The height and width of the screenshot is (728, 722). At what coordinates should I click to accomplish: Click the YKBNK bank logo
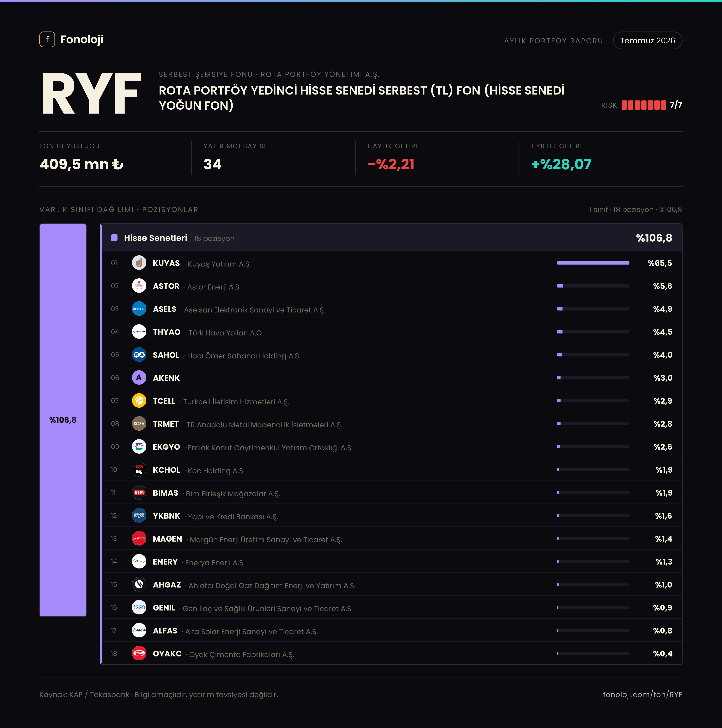point(139,516)
